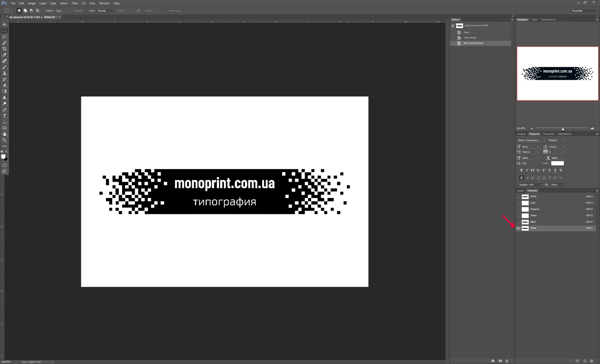Click Intersect with selection mode icon
This screenshot has height=364, width=600.
point(37,11)
